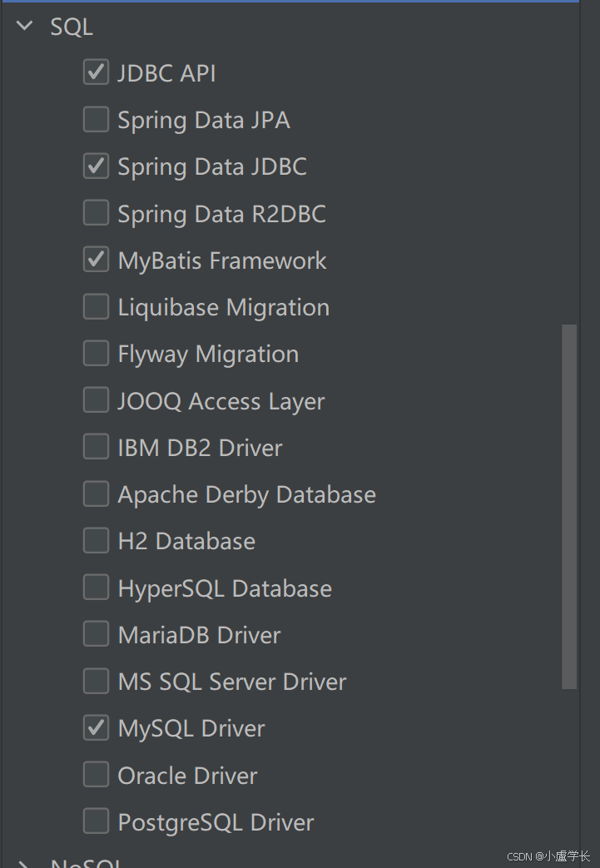
Task: Check the Liquibase Migration checkbox
Action: (96, 306)
